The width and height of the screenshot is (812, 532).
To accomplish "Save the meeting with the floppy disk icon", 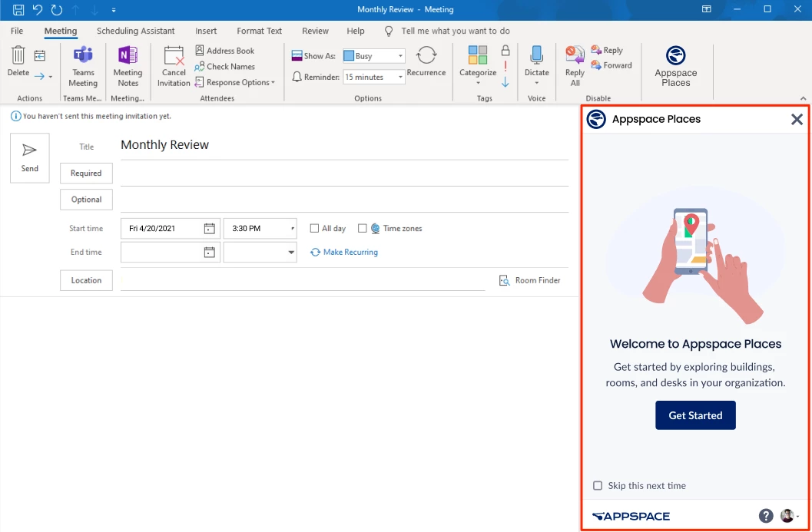I will coord(18,9).
